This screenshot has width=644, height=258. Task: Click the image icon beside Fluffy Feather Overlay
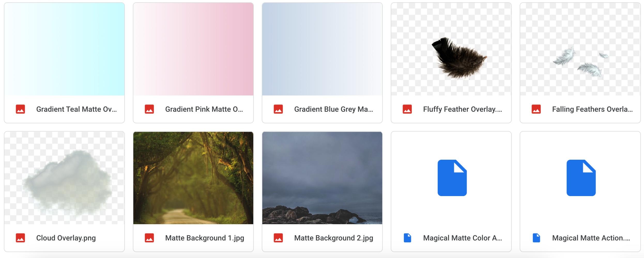click(x=407, y=109)
